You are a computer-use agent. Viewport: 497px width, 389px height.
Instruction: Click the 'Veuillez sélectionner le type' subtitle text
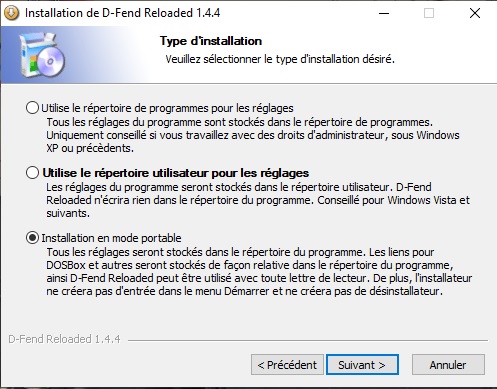[280, 59]
